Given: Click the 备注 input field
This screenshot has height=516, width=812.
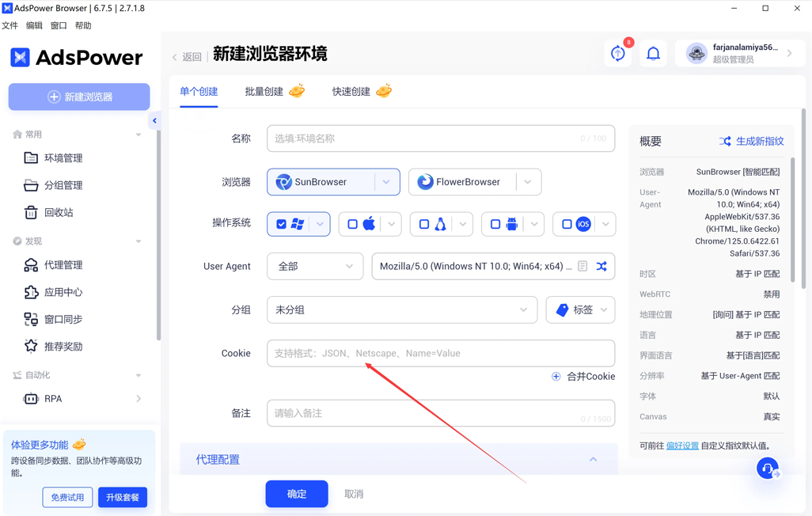Looking at the screenshot, I should (x=441, y=413).
